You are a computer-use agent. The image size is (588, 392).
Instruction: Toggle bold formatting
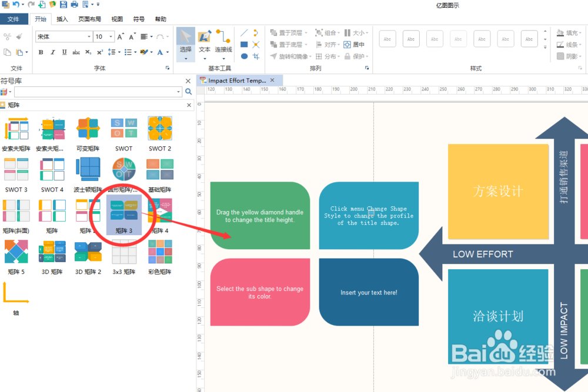click(41, 52)
